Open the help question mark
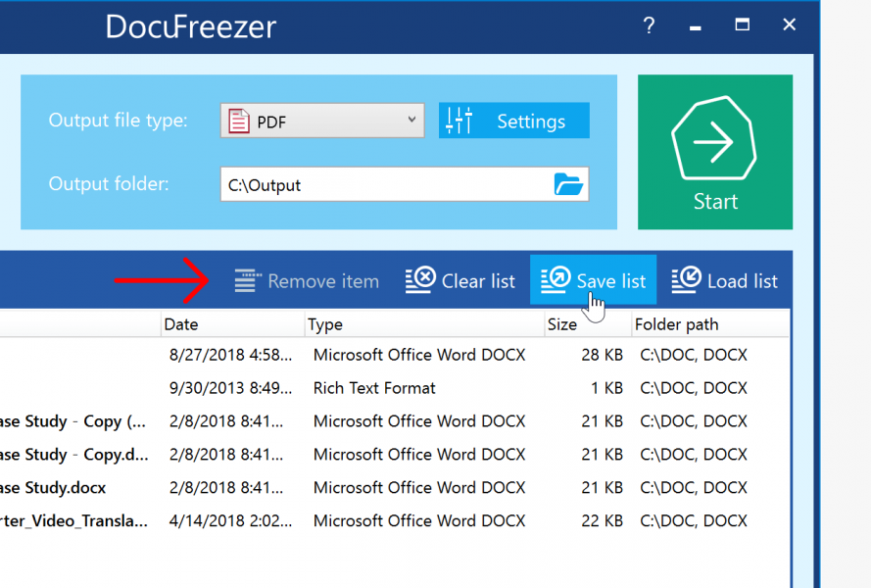This screenshot has height=588, width=871. point(649,25)
